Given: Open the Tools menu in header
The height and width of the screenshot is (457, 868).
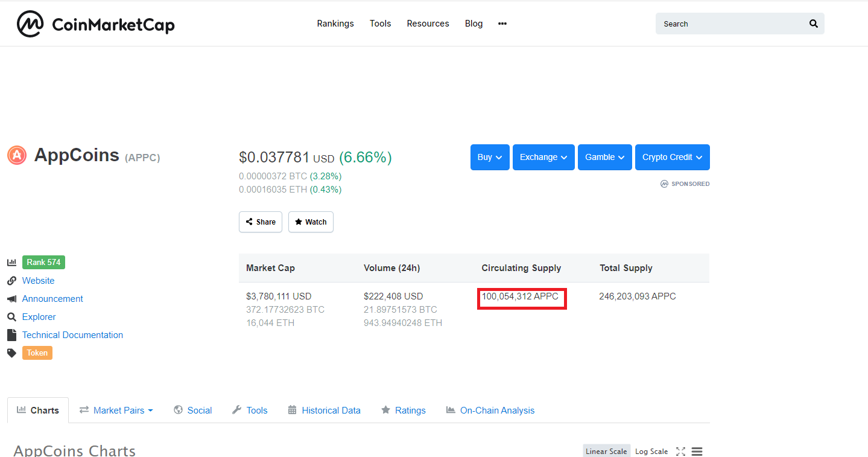Looking at the screenshot, I should coord(381,24).
